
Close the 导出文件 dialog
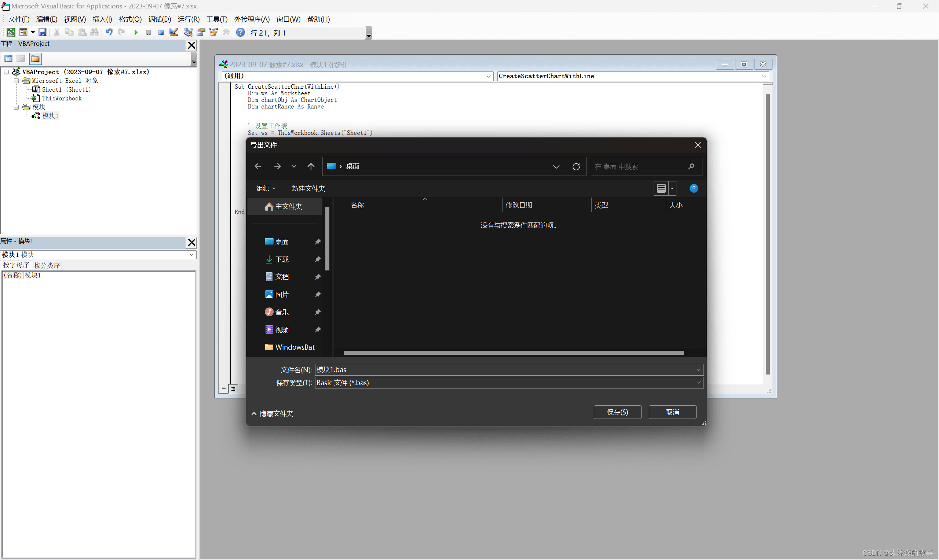click(697, 145)
